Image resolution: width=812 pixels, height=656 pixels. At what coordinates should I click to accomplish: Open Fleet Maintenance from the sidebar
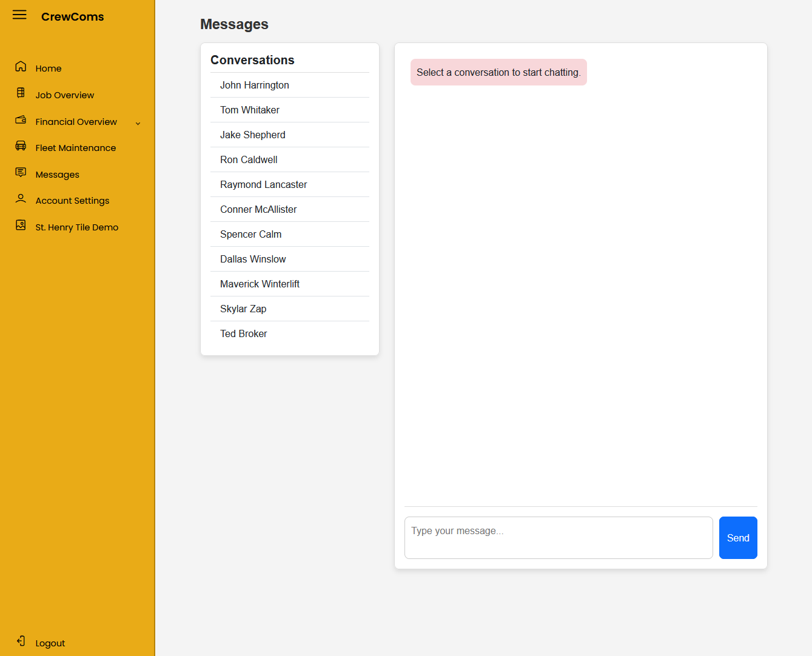75,148
